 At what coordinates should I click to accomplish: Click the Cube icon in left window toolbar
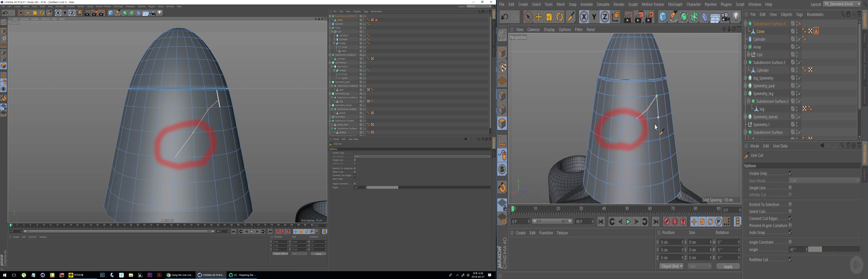[110, 13]
